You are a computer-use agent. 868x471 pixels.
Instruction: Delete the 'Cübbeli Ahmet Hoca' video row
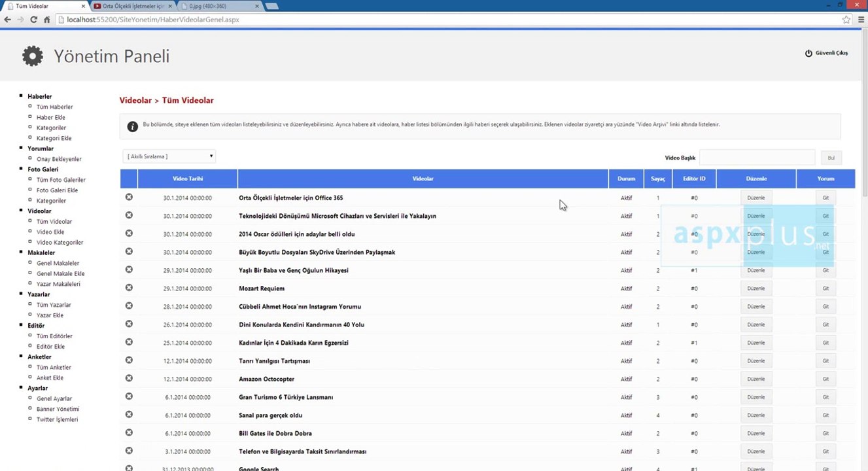[x=129, y=305]
